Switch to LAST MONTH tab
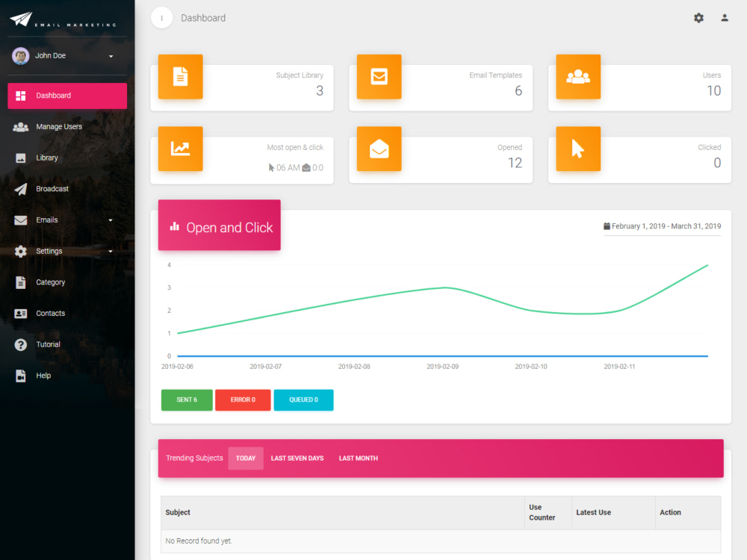Screen dimensions: 747x560 pyautogui.click(x=359, y=458)
